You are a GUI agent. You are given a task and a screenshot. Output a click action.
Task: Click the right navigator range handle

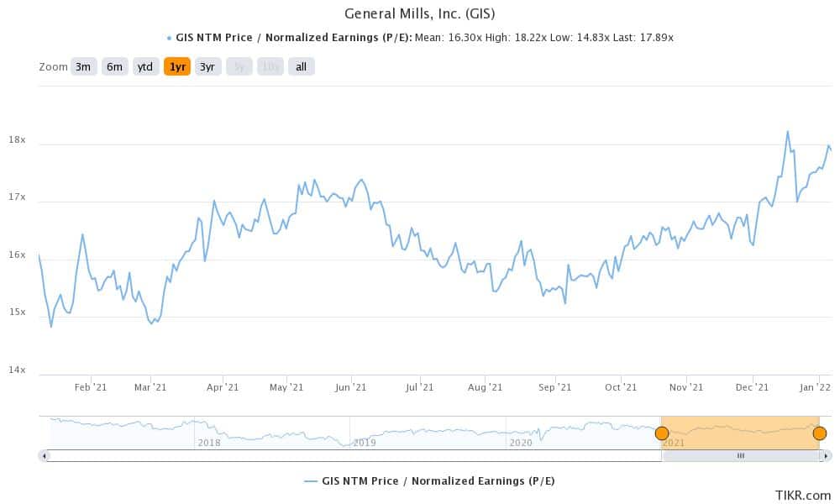pyautogui.click(x=819, y=433)
